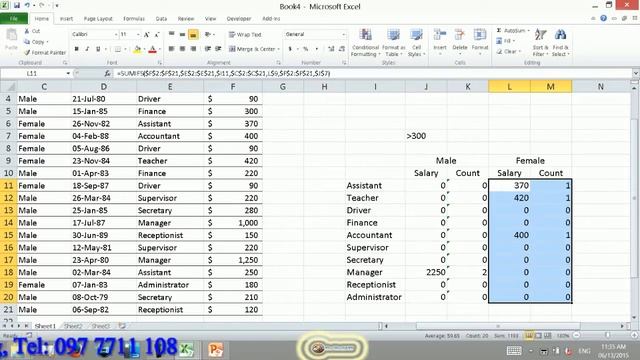640x360 pixels.
Task: Switch to the Formulas tab
Action: tap(134, 19)
